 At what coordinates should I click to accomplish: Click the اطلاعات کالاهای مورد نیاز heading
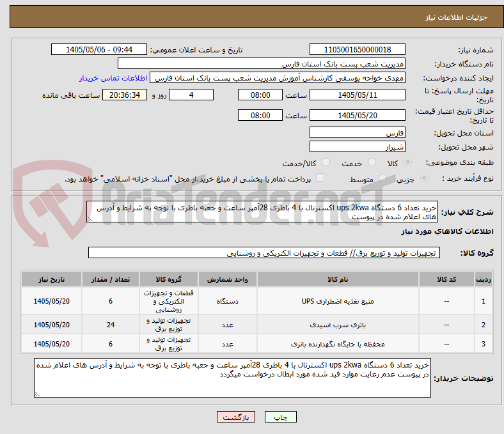(447, 231)
